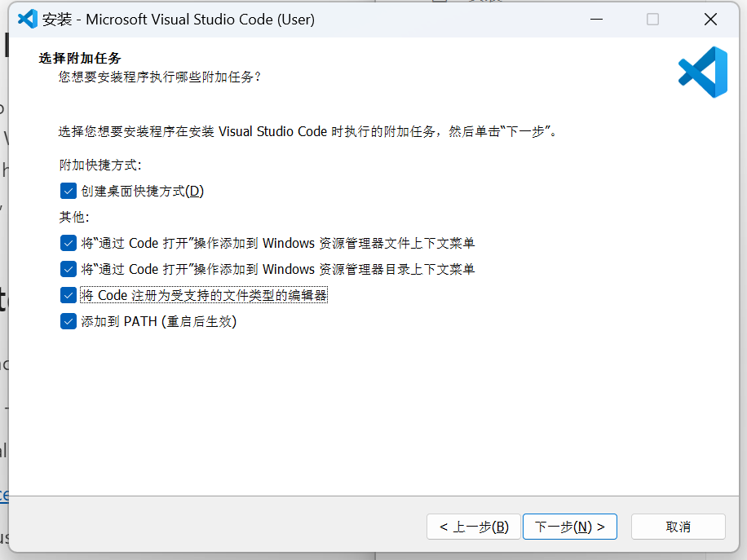
Task: Click the window title 安装 - Microsoft Visual Studio Code (User)
Action: (179, 20)
